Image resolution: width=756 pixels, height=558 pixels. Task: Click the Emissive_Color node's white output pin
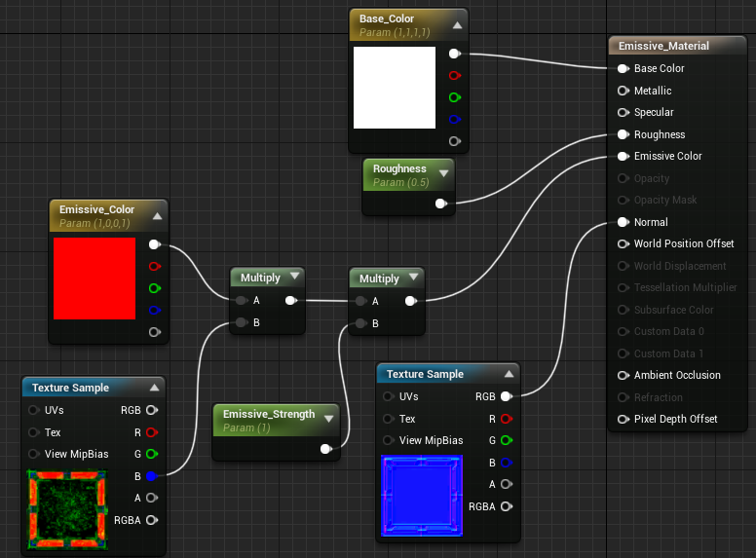click(155, 244)
